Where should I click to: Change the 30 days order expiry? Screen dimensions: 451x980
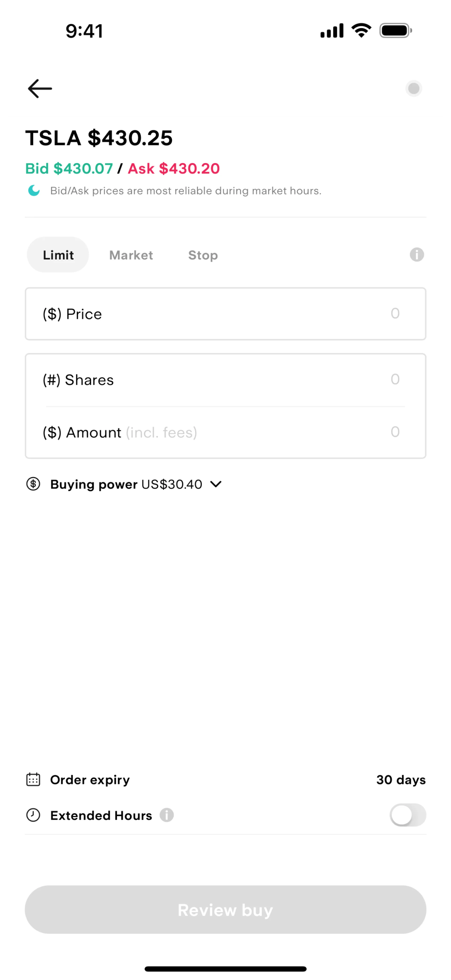coord(401,779)
